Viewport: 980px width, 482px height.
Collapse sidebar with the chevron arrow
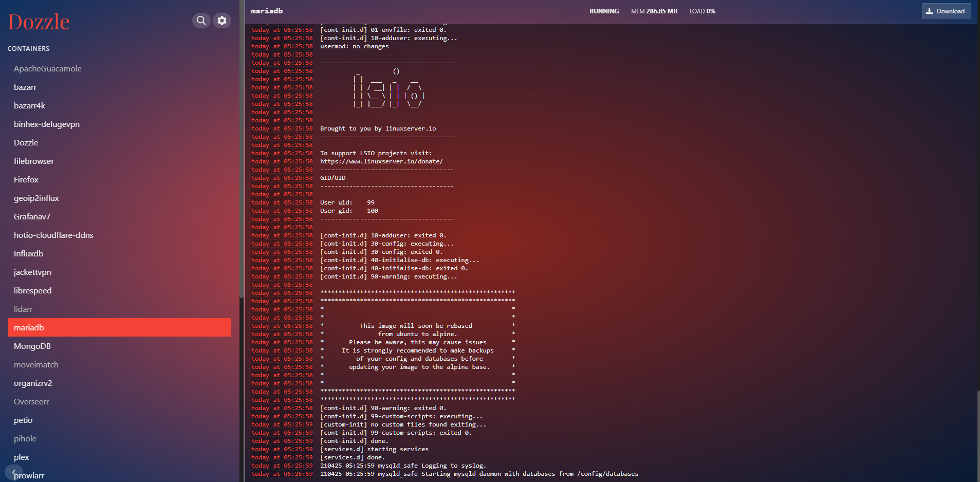click(x=14, y=472)
